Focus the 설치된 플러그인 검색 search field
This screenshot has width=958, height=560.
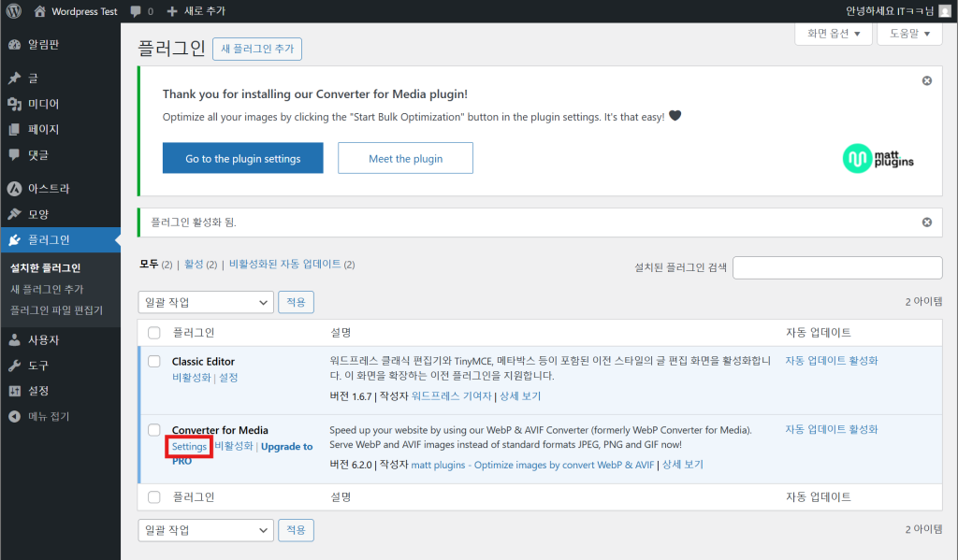837,267
